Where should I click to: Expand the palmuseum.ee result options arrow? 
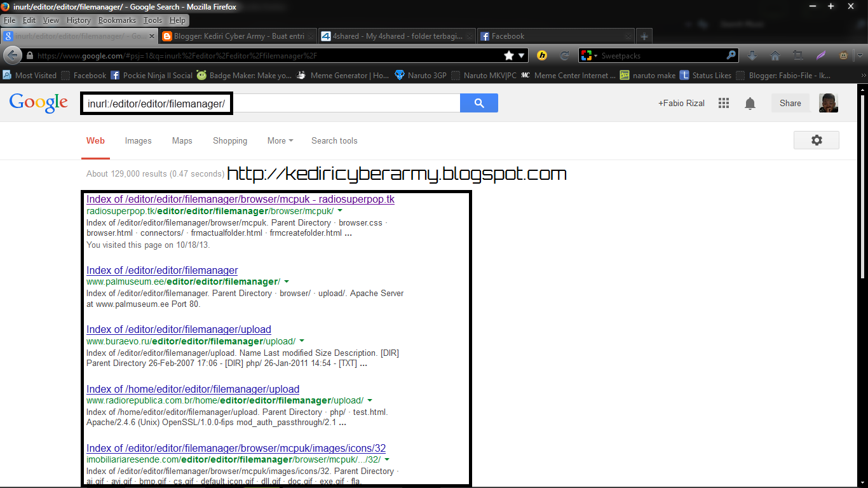pyautogui.click(x=287, y=281)
